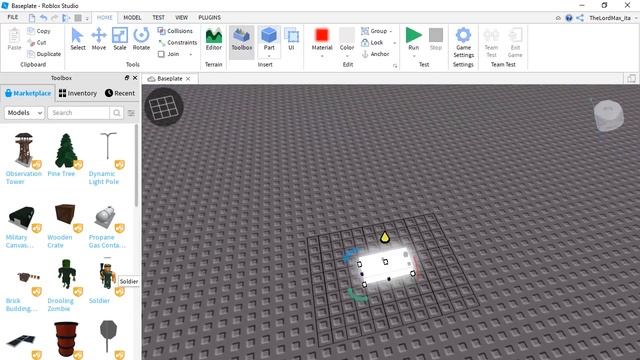Viewport: 640px width, 360px height.
Task: Click the red Material icon
Action: click(322, 35)
